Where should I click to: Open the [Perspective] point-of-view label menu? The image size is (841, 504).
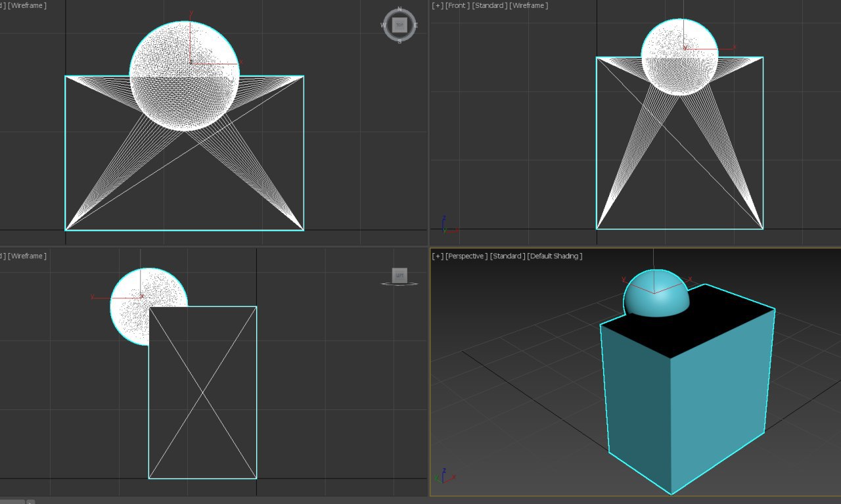pos(467,256)
